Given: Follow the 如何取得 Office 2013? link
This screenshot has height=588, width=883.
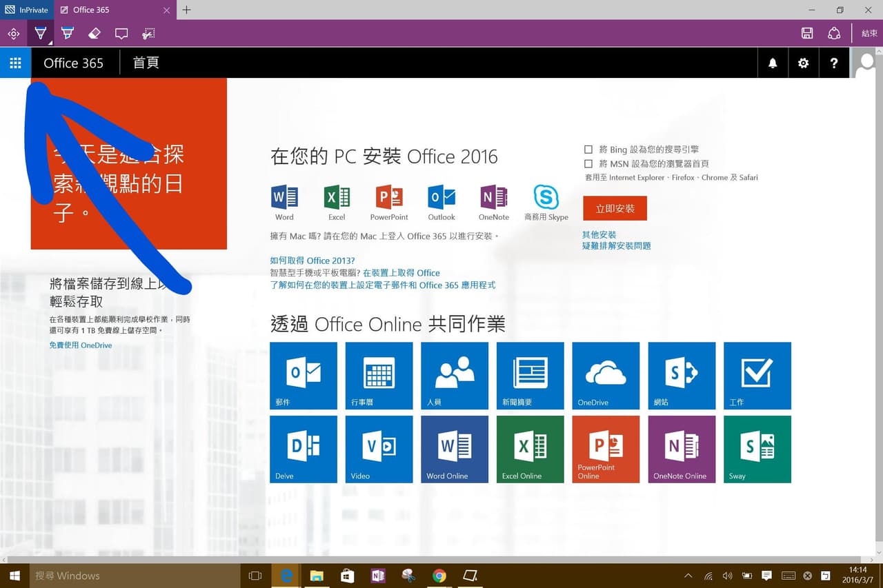Looking at the screenshot, I should (x=312, y=261).
